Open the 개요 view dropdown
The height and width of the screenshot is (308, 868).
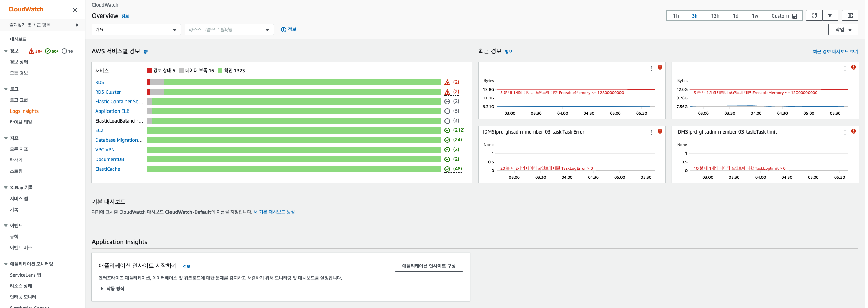point(136,30)
